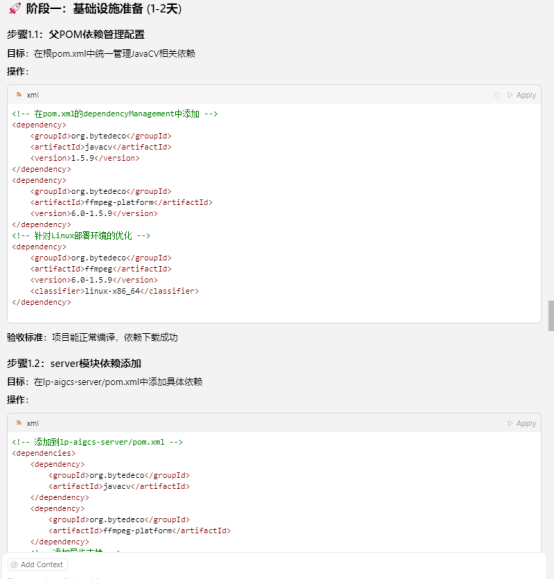Click the Add Context button
Viewport: 554px width, 579px height.
click(x=37, y=564)
